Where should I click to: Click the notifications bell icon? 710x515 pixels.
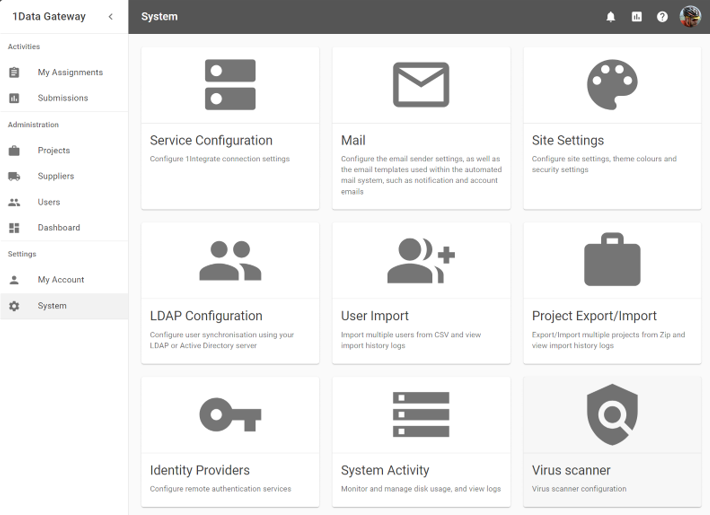(611, 17)
